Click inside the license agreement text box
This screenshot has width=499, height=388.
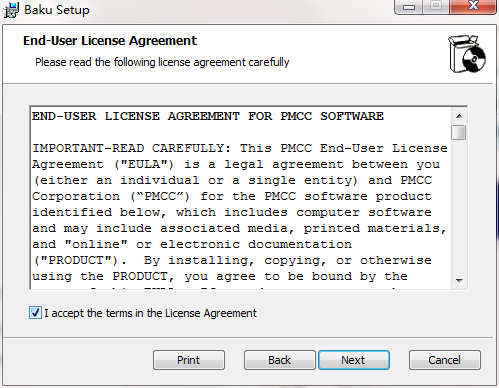pyautogui.click(x=240, y=198)
